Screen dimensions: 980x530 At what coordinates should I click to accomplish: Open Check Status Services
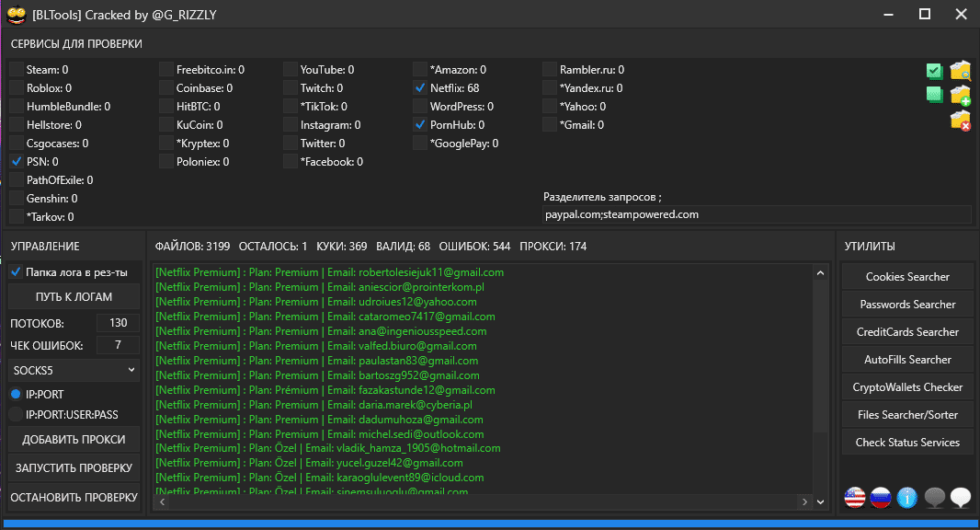(x=907, y=442)
